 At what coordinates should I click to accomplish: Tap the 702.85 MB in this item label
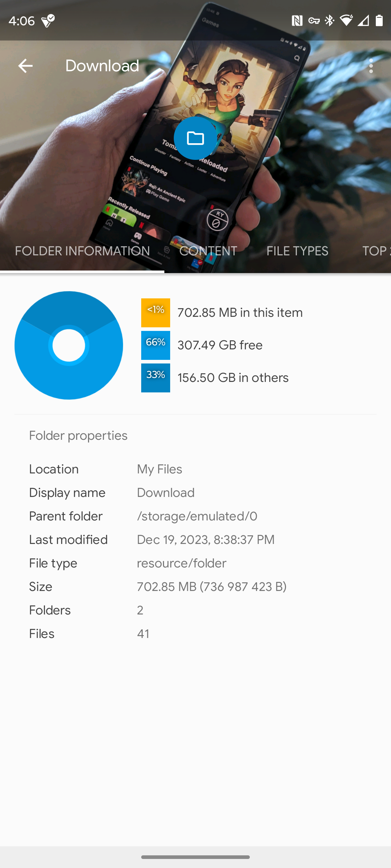coord(240,312)
